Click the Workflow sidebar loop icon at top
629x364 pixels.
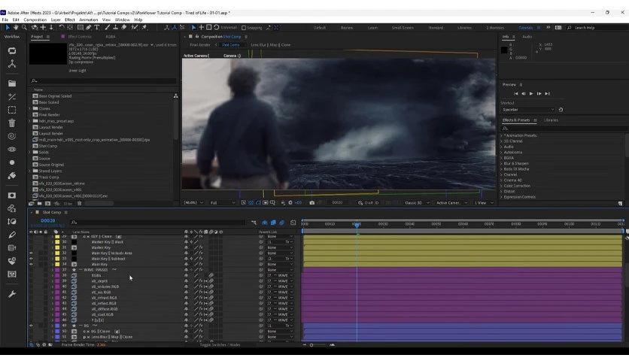12,50
